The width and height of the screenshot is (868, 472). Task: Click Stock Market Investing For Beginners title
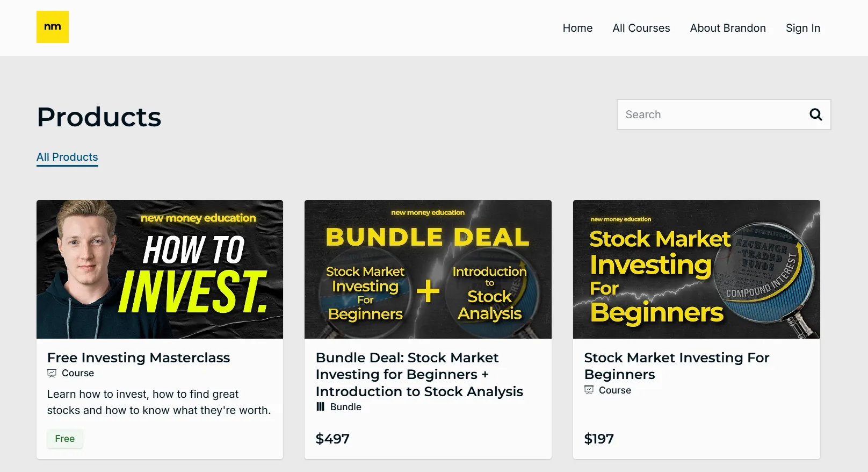click(x=676, y=366)
